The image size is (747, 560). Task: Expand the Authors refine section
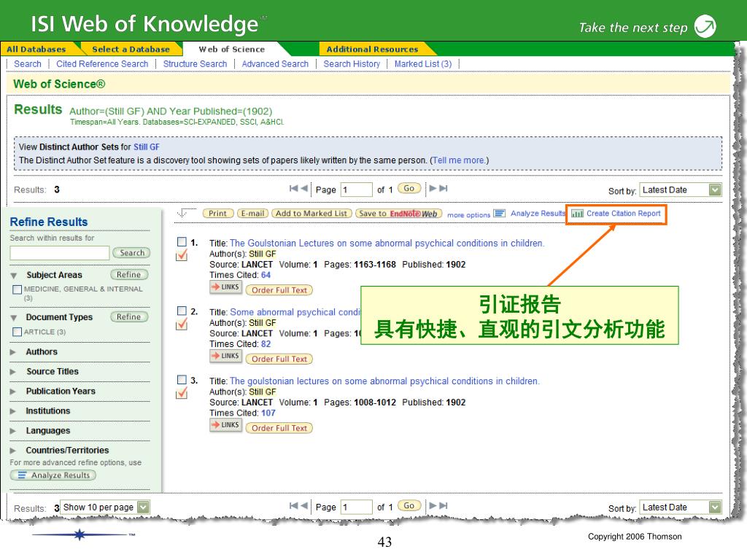click(x=13, y=352)
